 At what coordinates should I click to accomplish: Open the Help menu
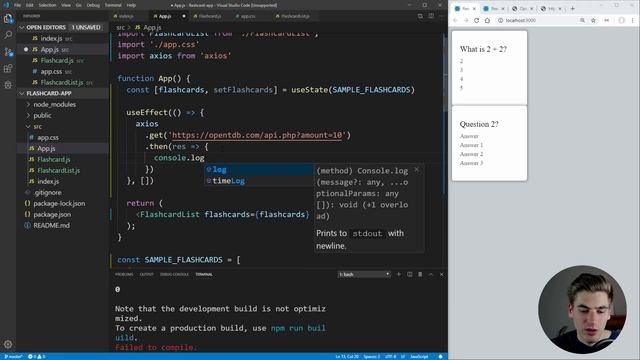(x=131, y=5)
